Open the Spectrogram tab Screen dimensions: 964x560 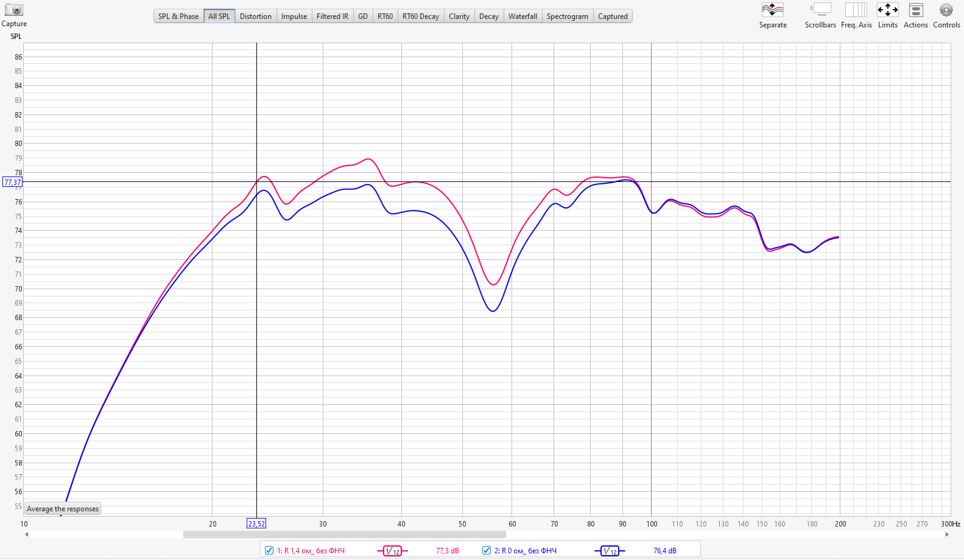[x=567, y=16]
